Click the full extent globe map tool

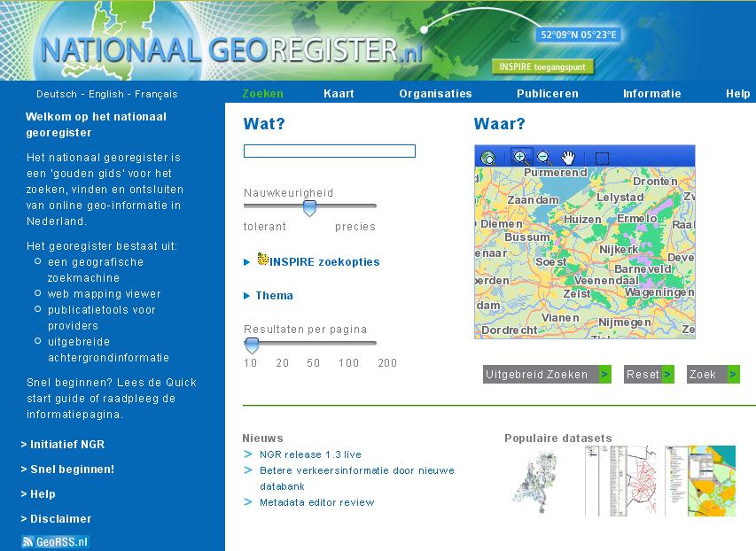pyautogui.click(x=488, y=158)
